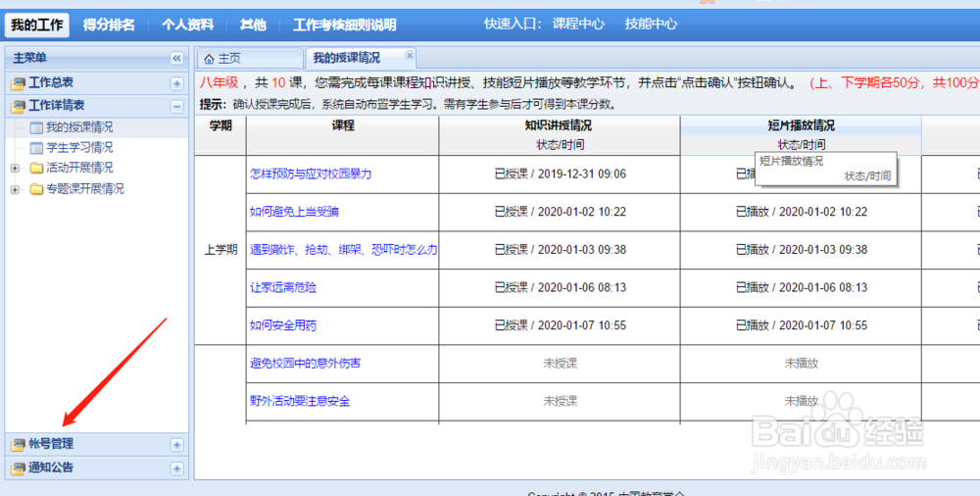The height and width of the screenshot is (496, 980).
Task: Click cell 已播放 / 2020-01-02 10:22
Action: pyautogui.click(x=802, y=212)
